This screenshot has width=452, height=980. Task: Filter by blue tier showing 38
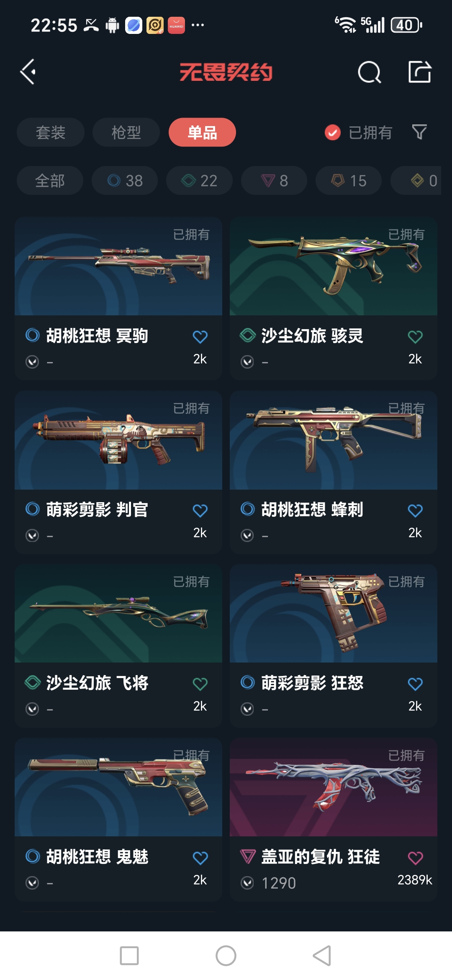click(125, 181)
